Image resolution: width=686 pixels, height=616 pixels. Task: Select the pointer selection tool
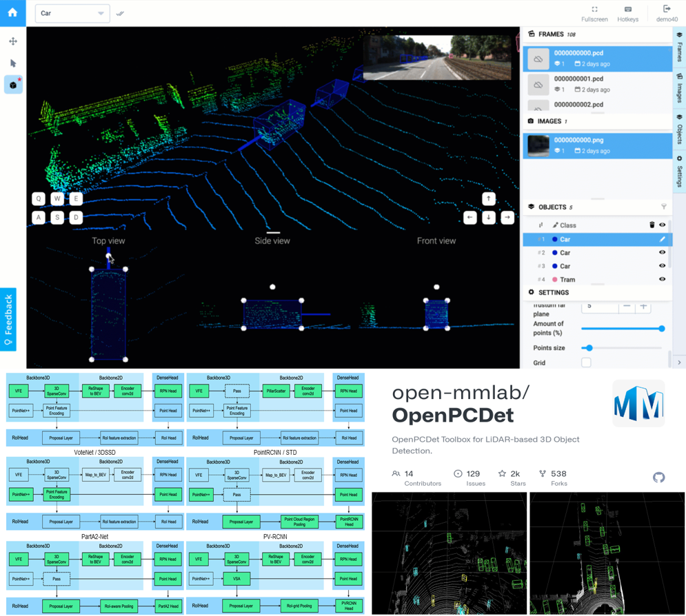point(13,63)
